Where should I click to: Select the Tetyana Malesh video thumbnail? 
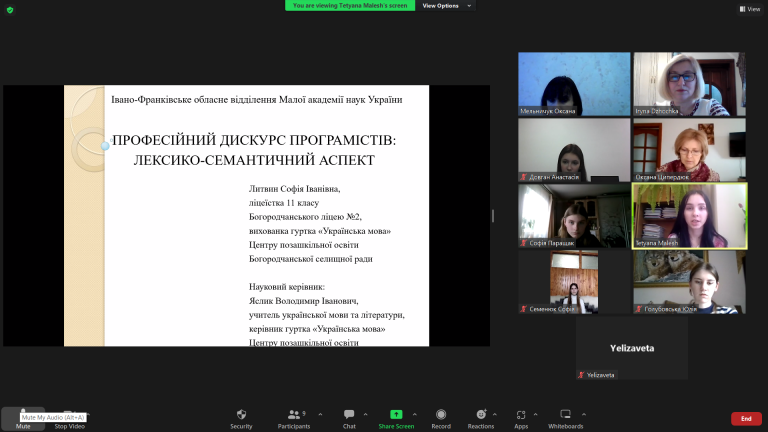[x=690, y=216]
